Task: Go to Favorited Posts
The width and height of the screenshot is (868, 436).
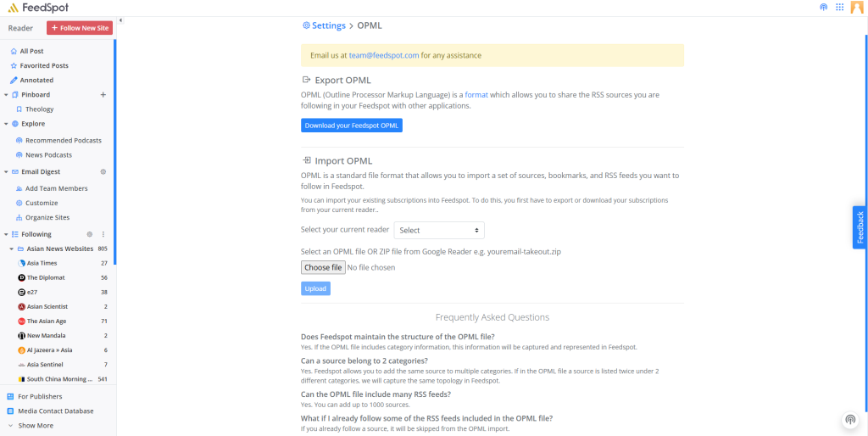Action: pyautogui.click(x=44, y=65)
